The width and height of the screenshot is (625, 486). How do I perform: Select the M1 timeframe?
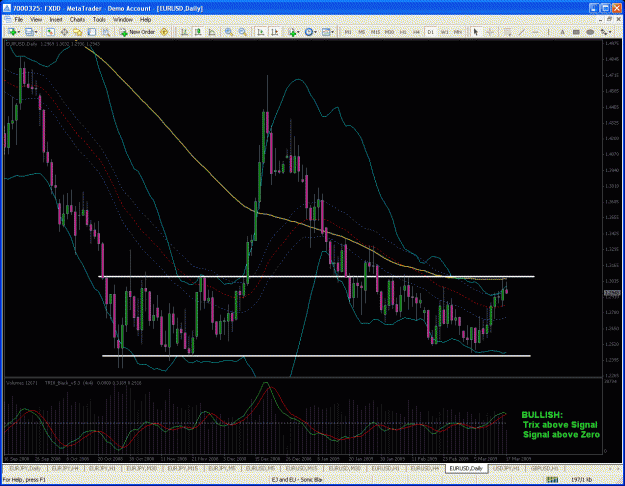tap(348, 32)
